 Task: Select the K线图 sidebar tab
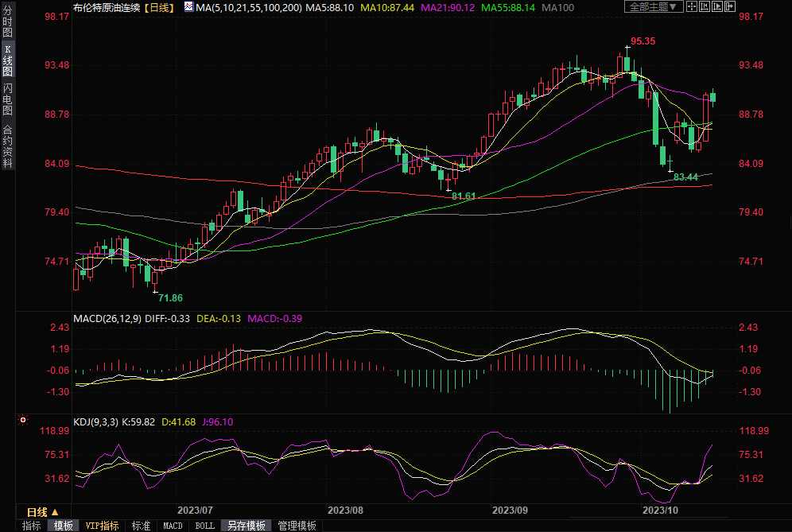[x=8, y=60]
